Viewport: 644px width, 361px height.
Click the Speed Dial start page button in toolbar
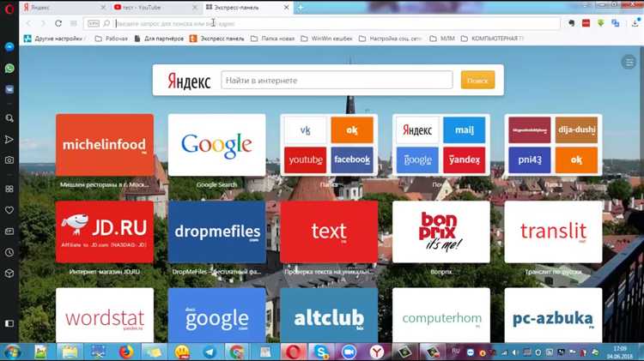pos(74,23)
